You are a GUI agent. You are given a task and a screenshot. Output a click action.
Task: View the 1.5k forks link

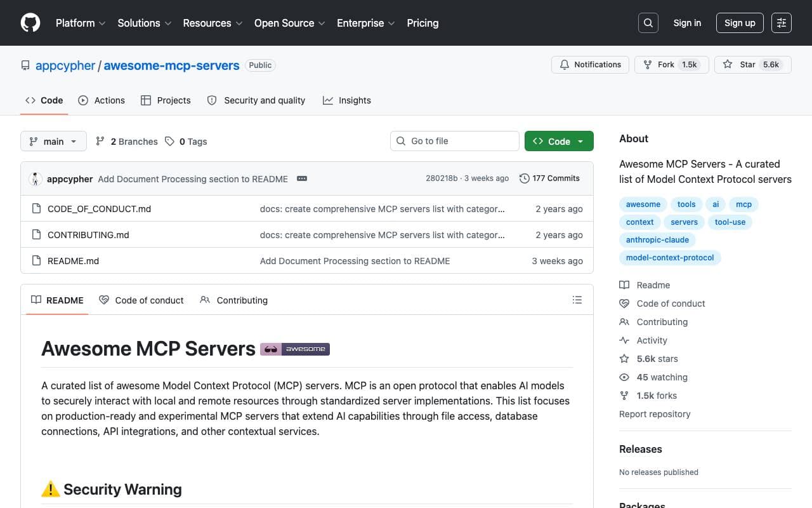click(648, 396)
